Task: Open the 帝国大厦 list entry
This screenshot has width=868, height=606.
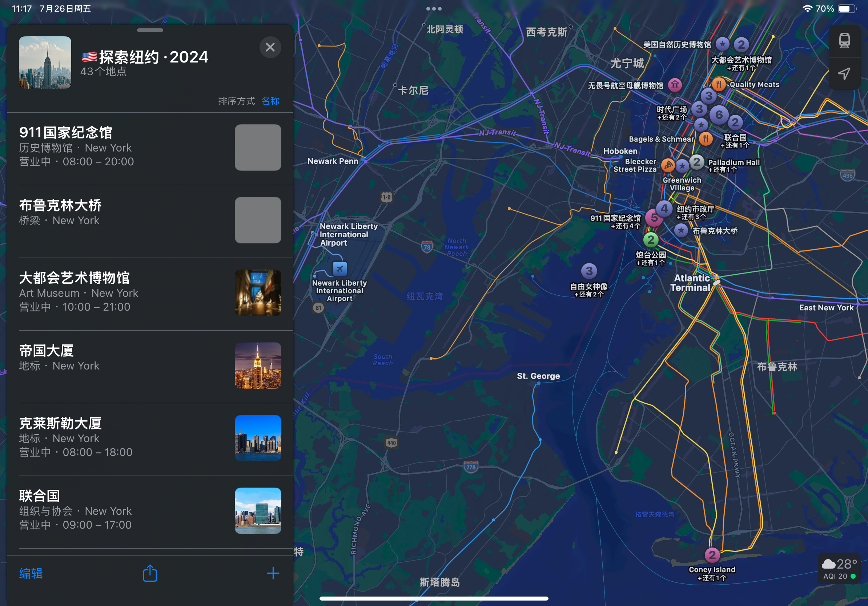Action: [x=150, y=367]
